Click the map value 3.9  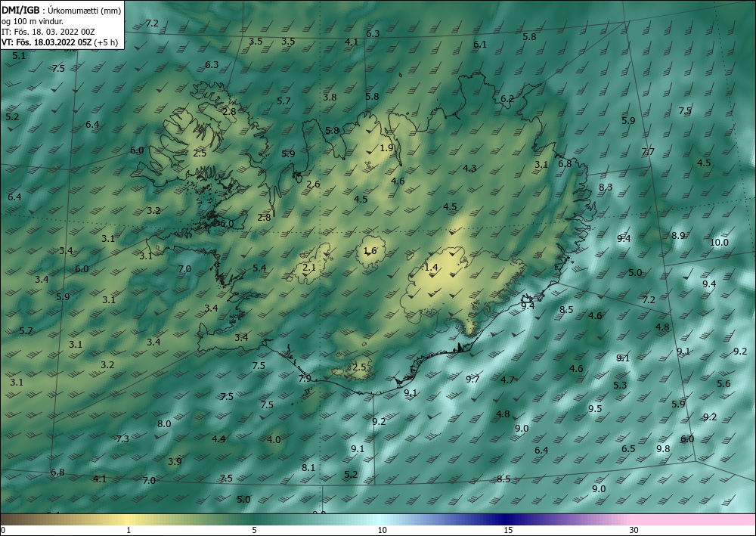pos(175,462)
